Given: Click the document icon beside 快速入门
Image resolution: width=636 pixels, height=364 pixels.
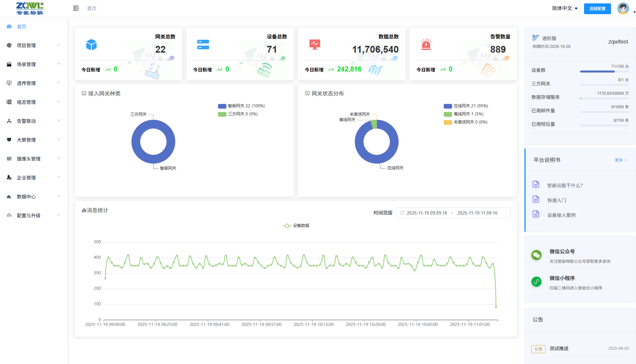Looking at the screenshot, I should click(x=536, y=199).
